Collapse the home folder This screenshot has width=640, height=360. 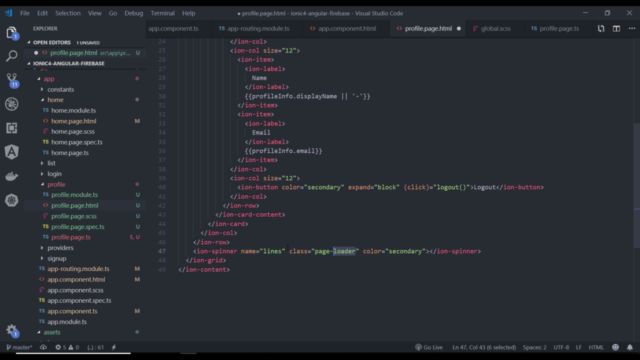click(55, 100)
